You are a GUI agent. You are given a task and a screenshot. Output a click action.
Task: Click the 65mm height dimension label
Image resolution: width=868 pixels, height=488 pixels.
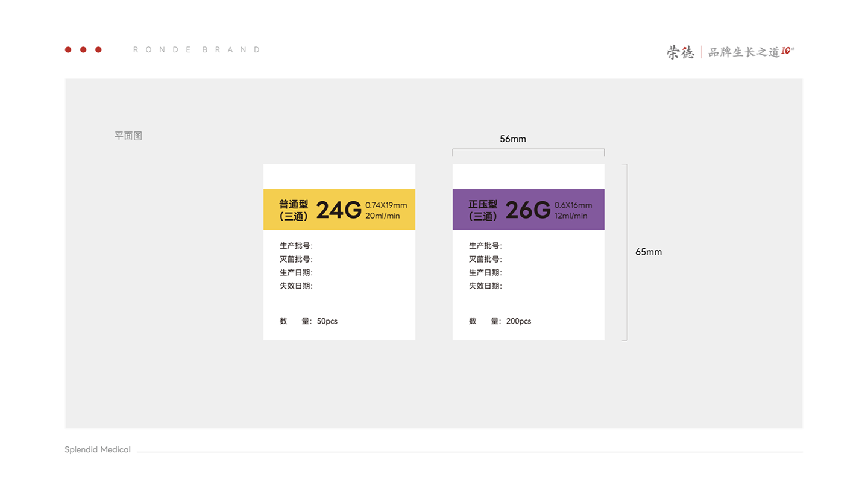pyautogui.click(x=649, y=252)
